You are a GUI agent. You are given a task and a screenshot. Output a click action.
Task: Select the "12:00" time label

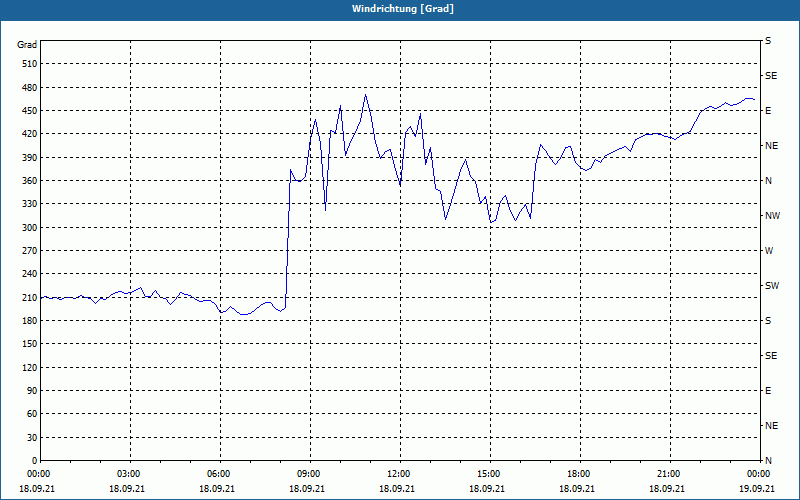(400, 474)
